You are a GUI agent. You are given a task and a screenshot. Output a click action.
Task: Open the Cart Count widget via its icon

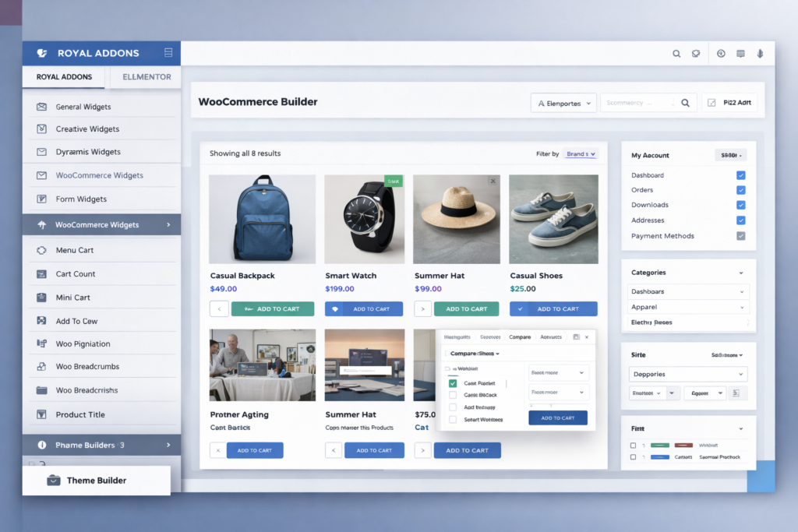click(x=41, y=273)
